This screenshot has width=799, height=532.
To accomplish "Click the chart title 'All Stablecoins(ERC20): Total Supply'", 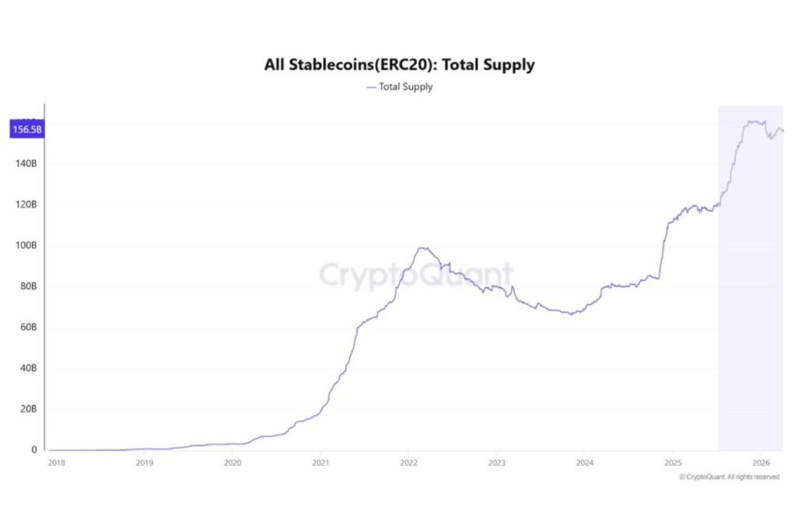I will pos(399,65).
